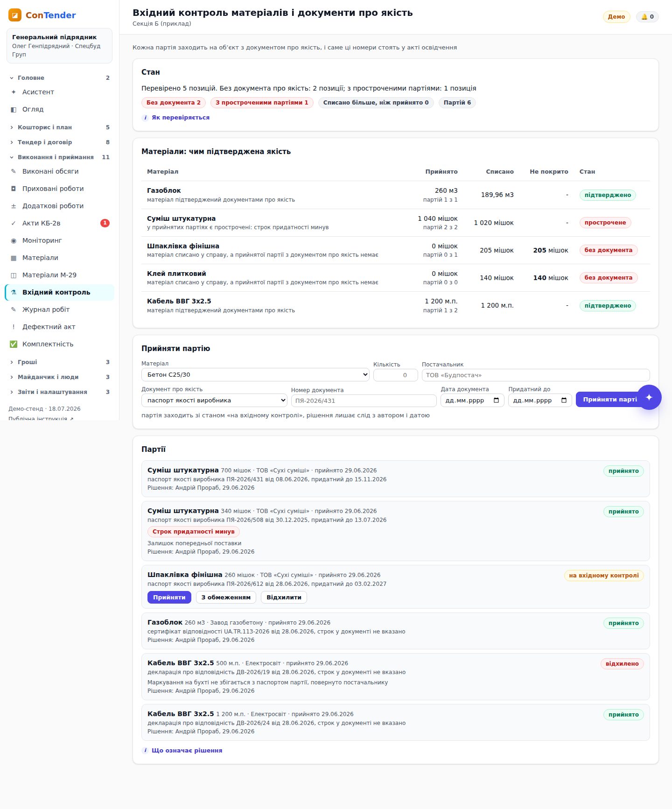Click the Моніторинг target icon
Screen dimensions: 672x809
pyautogui.click(x=14, y=240)
